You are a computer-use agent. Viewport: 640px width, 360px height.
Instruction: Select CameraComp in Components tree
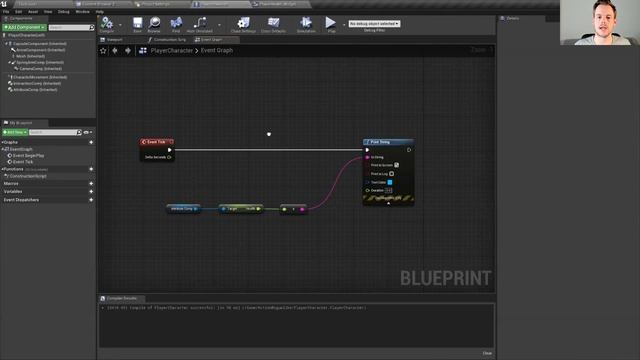click(40, 69)
